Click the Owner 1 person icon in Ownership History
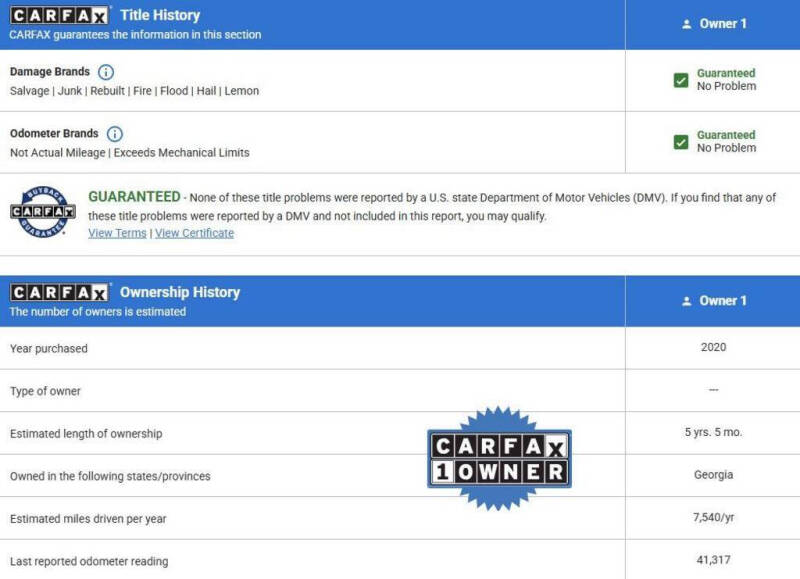Viewport: 800px width, 579px height. 687,301
